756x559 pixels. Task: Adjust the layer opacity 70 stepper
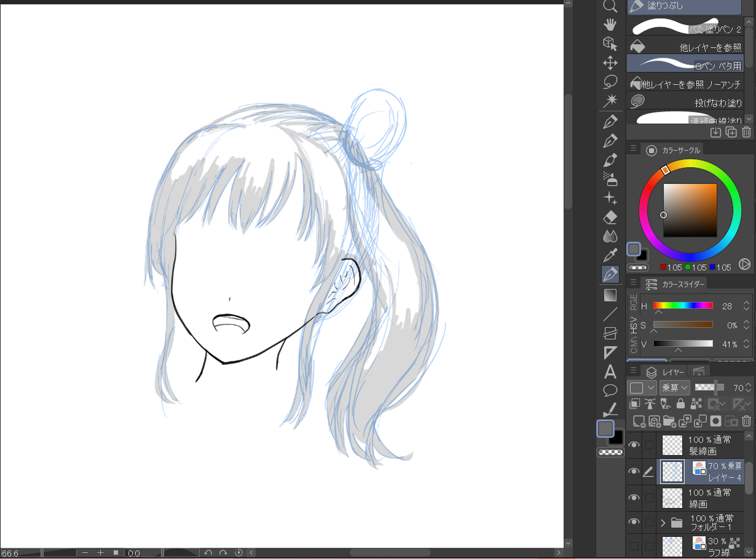click(748, 388)
